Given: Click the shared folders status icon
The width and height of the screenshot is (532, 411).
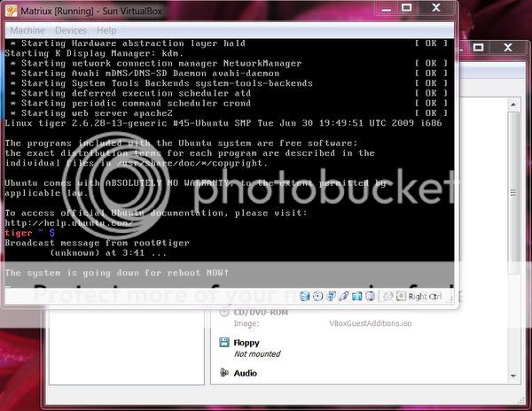Looking at the screenshot, I should (357, 297).
